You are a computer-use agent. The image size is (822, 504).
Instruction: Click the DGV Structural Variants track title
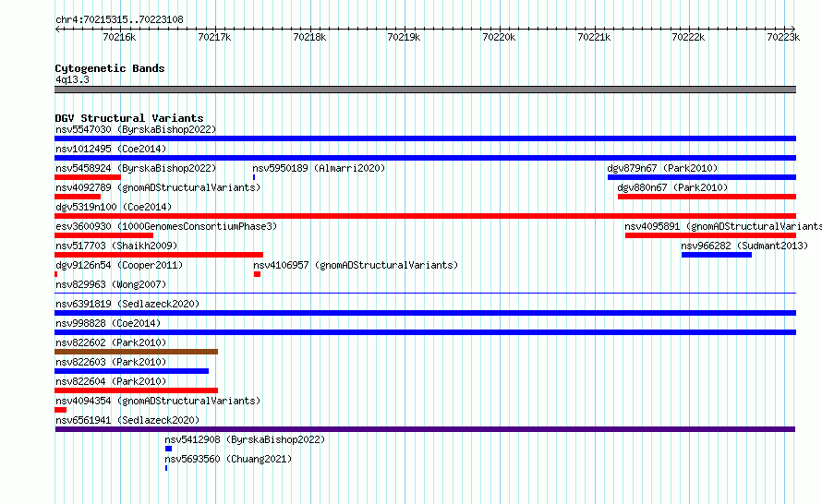click(129, 118)
